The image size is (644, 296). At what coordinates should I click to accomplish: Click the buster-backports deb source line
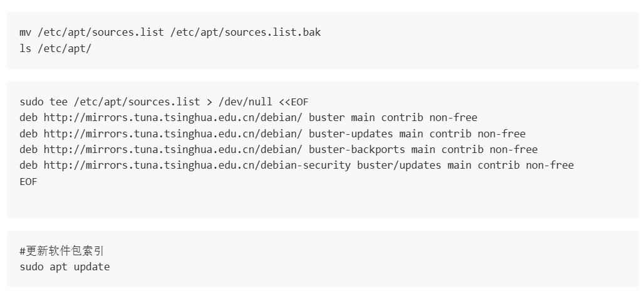coord(279,149)
